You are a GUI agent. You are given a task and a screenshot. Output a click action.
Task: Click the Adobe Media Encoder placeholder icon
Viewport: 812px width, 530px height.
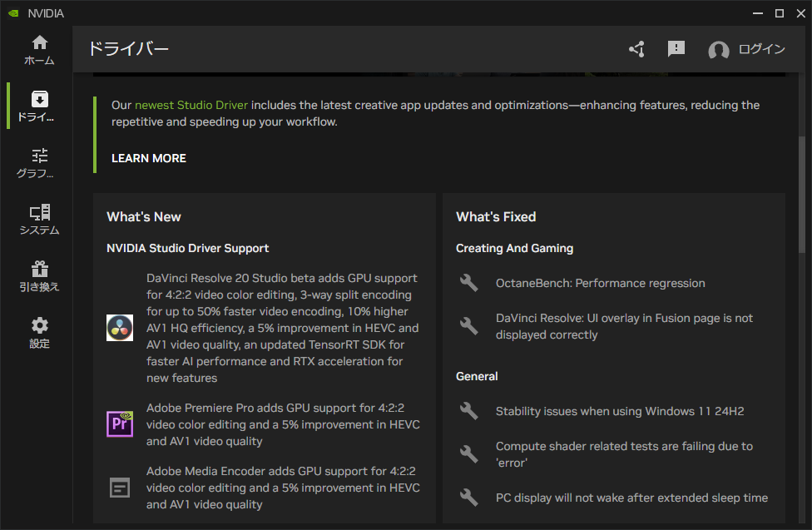(x=120, y=488)
